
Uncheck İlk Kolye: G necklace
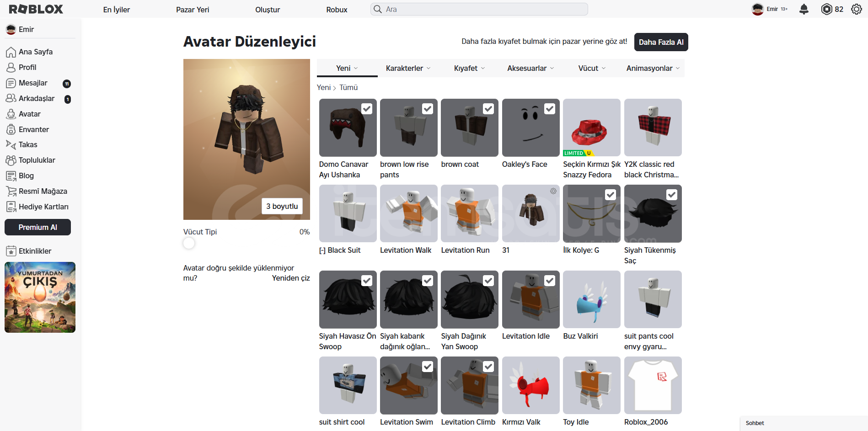pos(611,195)
